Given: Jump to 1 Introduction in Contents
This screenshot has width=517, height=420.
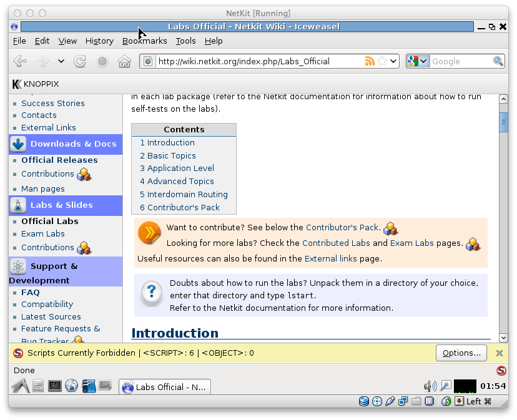Looking at the screenshot, I should click(167, 143).
